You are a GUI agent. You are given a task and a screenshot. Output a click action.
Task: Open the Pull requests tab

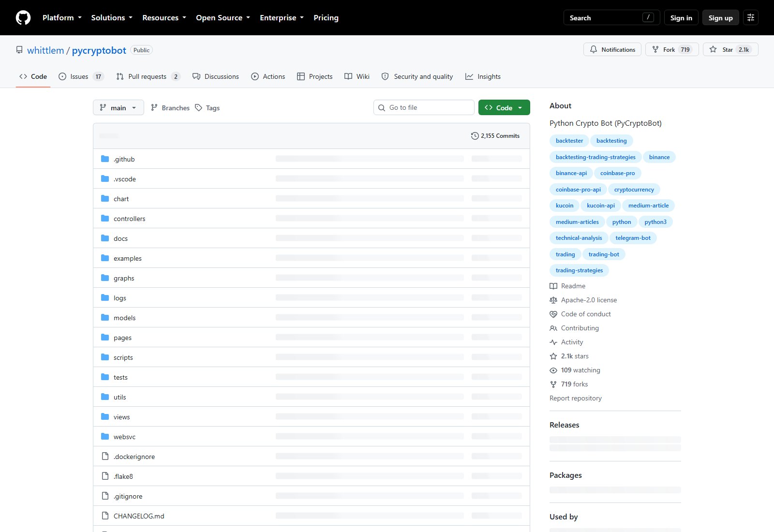coord(148,76)
